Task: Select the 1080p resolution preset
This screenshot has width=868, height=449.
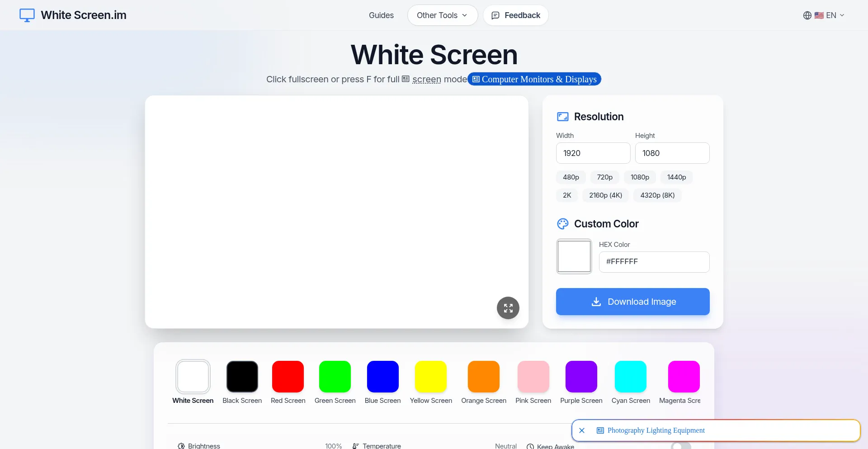Action: [640, 177]
